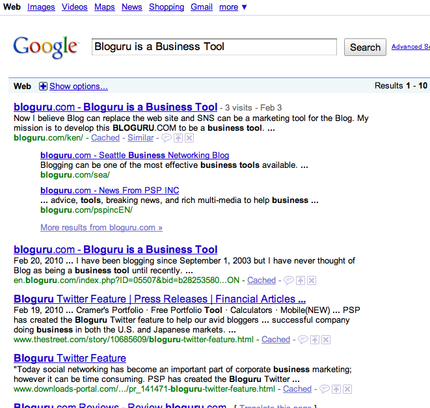Remove the bloguru.com/ken/ result with X icon

189,138
